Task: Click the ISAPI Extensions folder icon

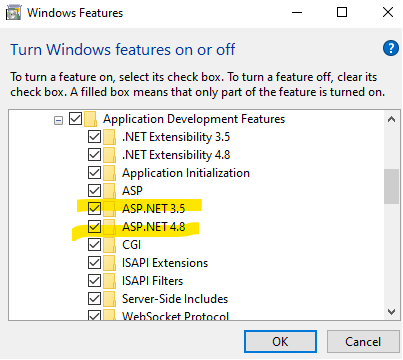Action: (109, 263)
